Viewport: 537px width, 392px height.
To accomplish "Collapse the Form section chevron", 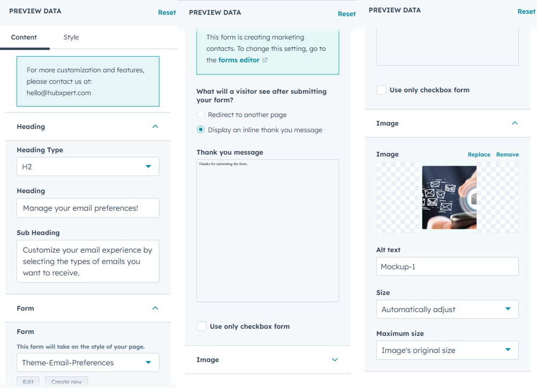I will (x=155, y=308).
